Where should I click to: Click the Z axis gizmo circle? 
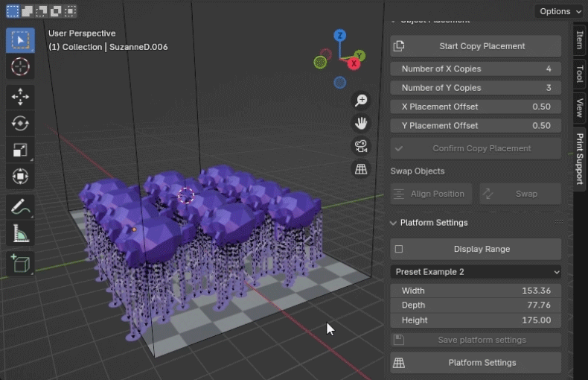(339, 36)
